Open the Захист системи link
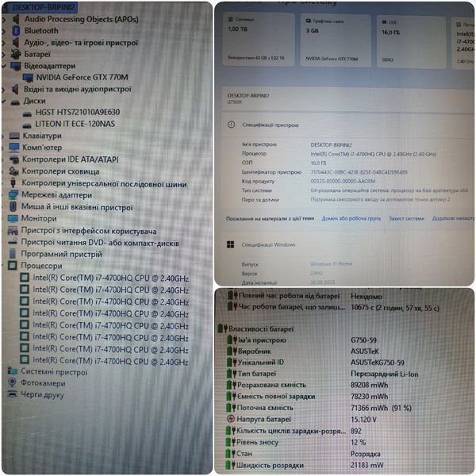This screenshot has width=476, height=476. point(406,219)
